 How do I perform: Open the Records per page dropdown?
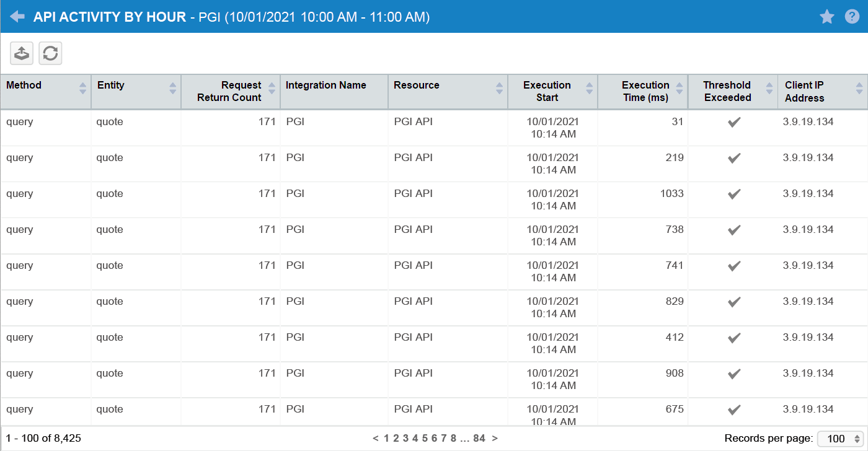pyautogui.click(x=840, y=439)
